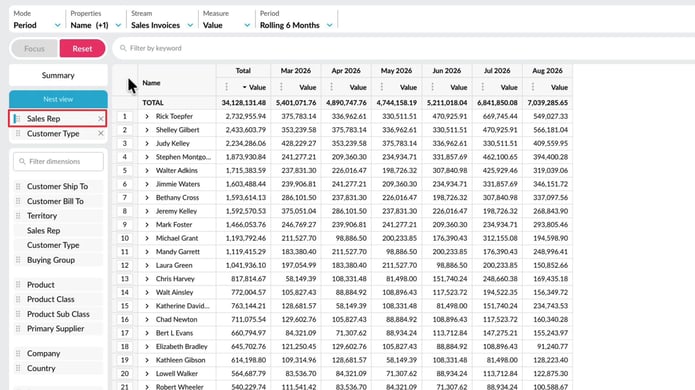The height and width of the screenshot is (390, 695).
Task: Open the Mode dropdown set to Period
Action: point(37,20)
